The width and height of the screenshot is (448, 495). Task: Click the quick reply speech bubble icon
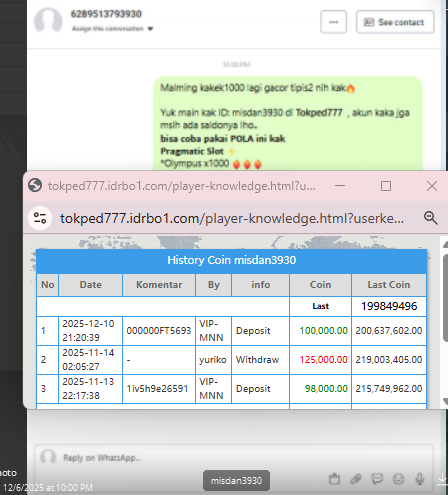point(377,479)
